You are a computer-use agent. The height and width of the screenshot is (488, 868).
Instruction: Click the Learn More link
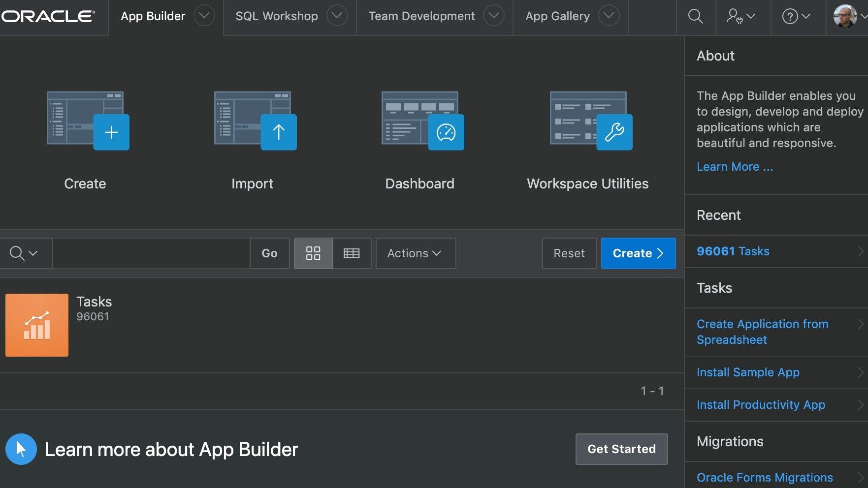click(734, 167)
